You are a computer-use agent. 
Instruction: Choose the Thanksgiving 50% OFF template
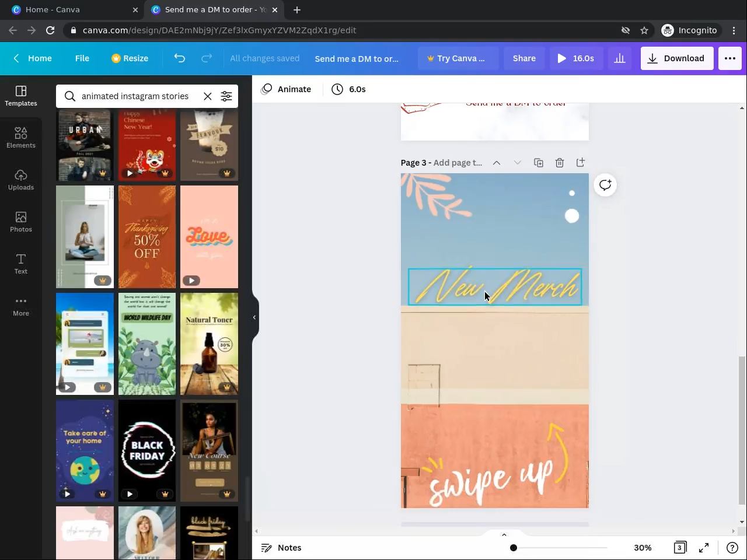(x=147, y=237)
